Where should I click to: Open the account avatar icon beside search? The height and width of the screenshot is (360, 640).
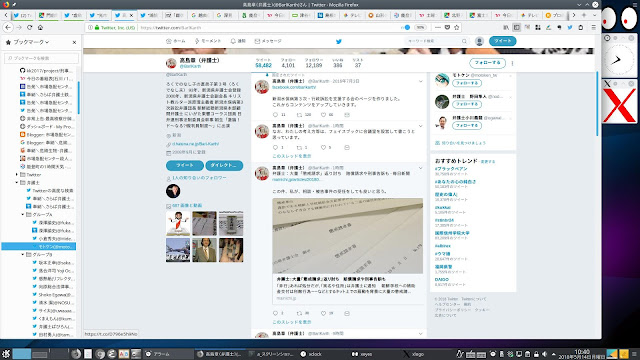pos(479,41)
